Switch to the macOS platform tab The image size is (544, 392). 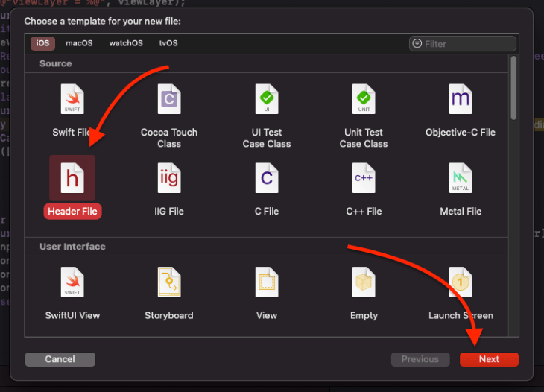(x=79, y=43)
